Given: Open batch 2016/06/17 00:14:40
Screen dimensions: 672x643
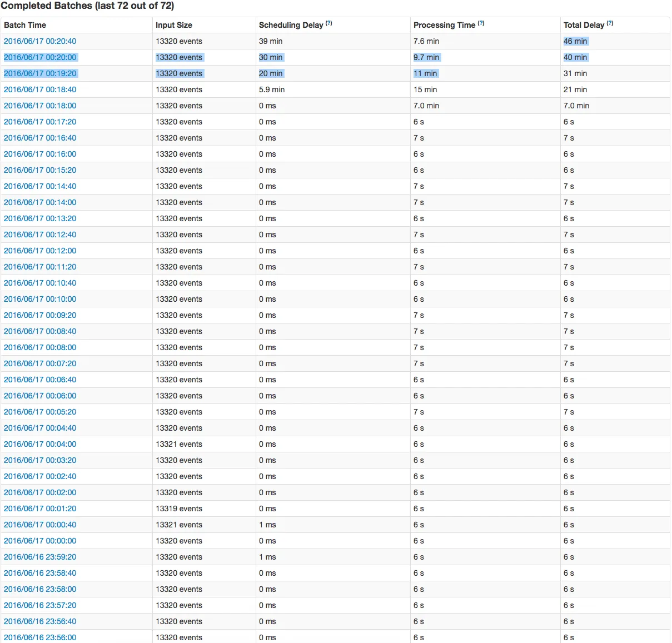Looking at the screenshot, I should pyautogui.click(x=40, y=186).
